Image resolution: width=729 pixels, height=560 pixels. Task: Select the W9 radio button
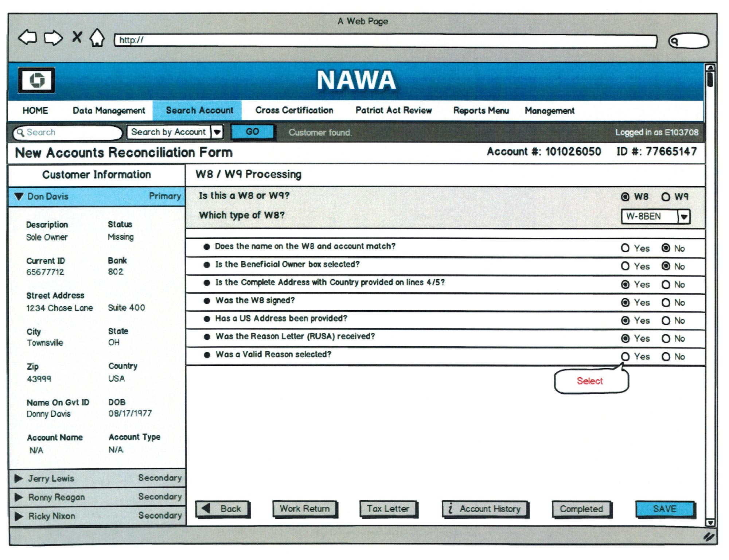(666, 197)
